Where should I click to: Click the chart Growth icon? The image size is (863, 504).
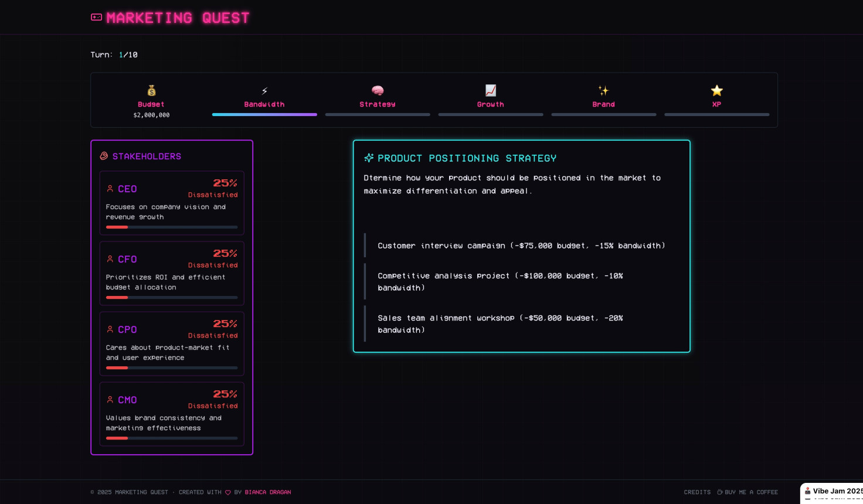(491, 90)
